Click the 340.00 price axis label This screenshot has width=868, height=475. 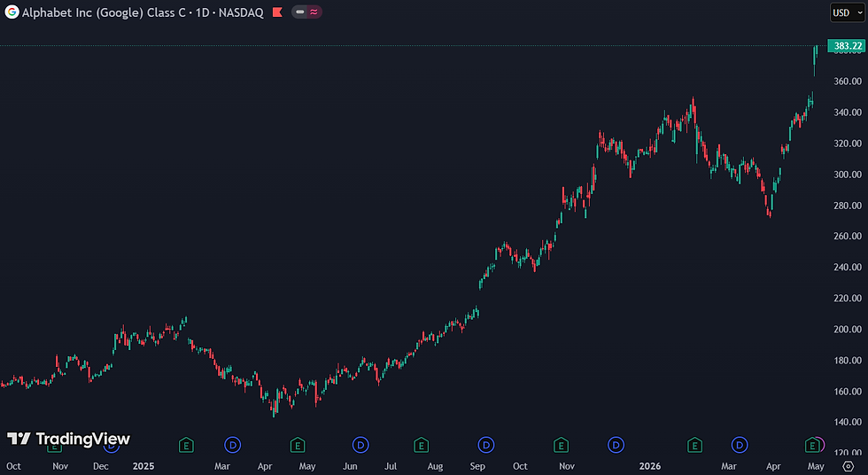[x=849, y=113]
